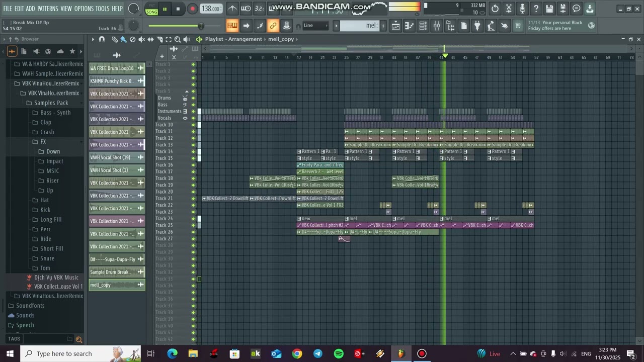Open the Mixer icon
The height and width of the screenshot is (362, 644).
tap(437, 26)
